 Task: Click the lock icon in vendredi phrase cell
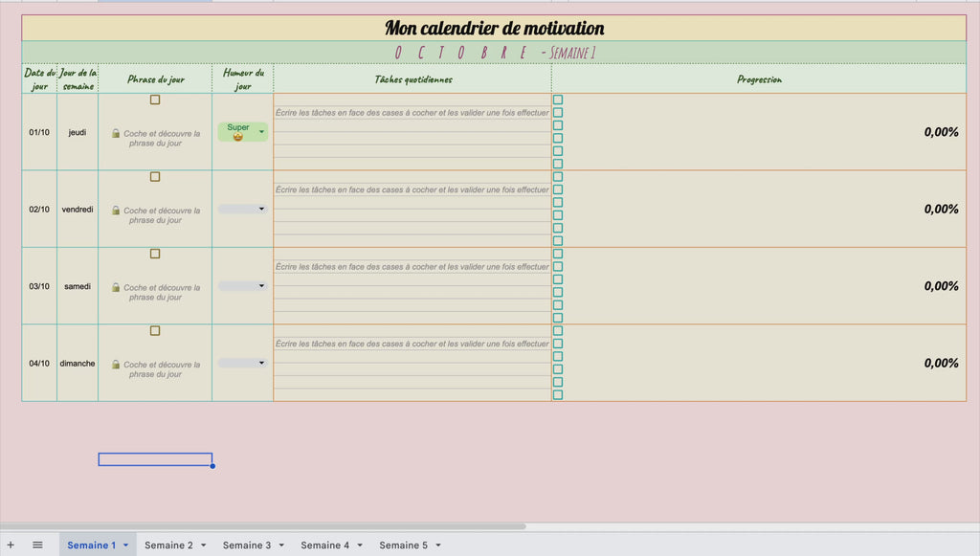tap(116, 210)
